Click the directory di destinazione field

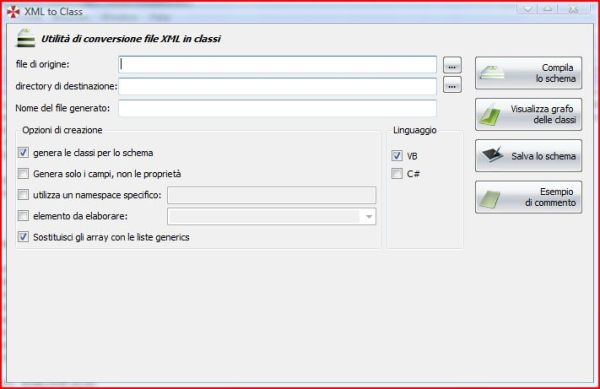coord(277,86)
